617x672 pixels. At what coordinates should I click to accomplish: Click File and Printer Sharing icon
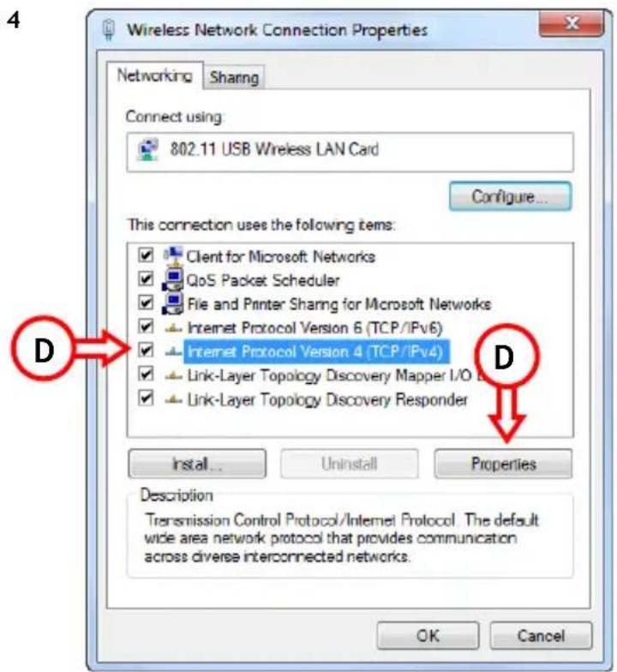(173, 303)
